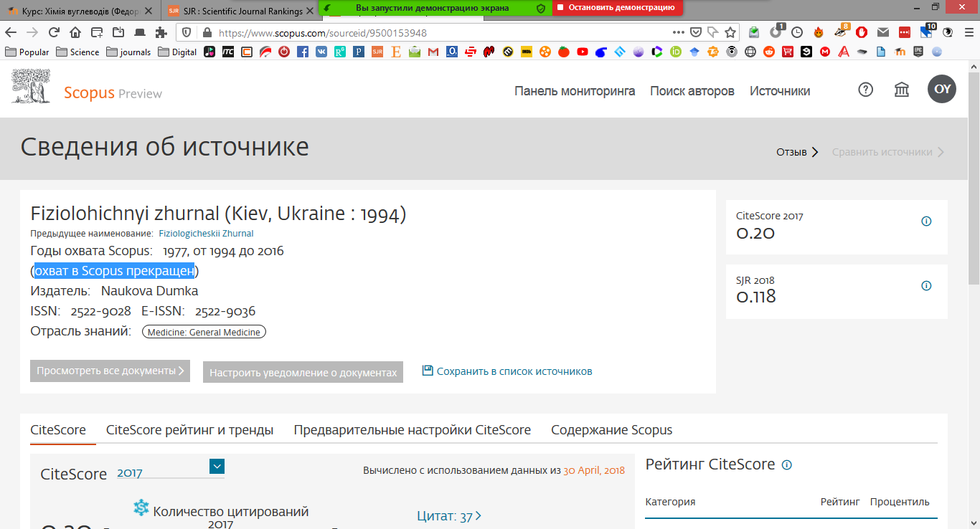The width and height of the screenshot is (980, 529).
Task: Go to the browser home page icon
Action: pos(75,32)
